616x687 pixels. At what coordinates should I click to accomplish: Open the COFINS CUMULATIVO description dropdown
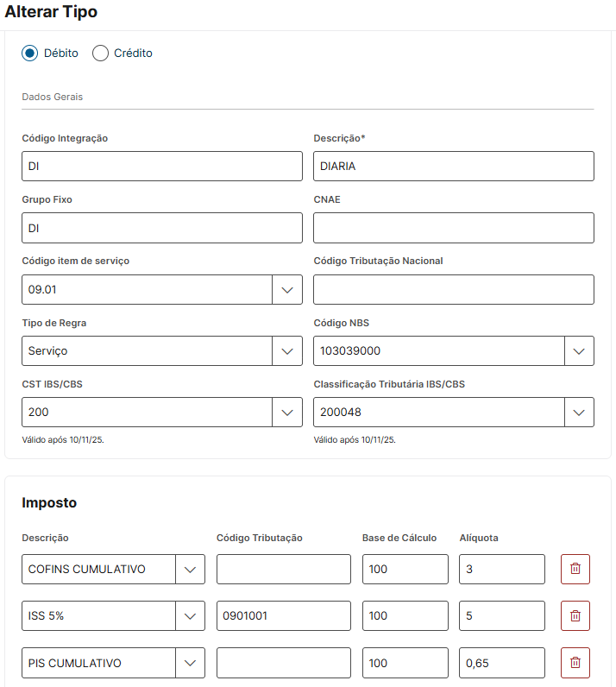[x=190, y=570]
